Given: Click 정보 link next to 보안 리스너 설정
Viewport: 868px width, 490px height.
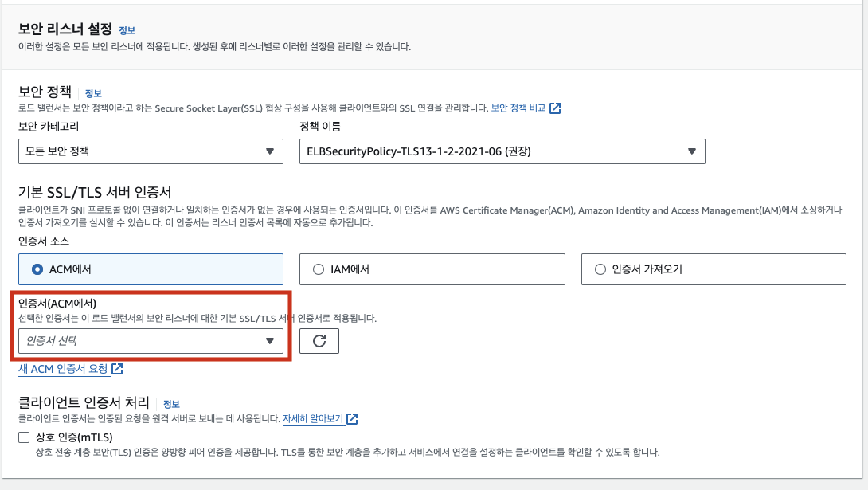Looking at the screenshot, I should (127, 30).
